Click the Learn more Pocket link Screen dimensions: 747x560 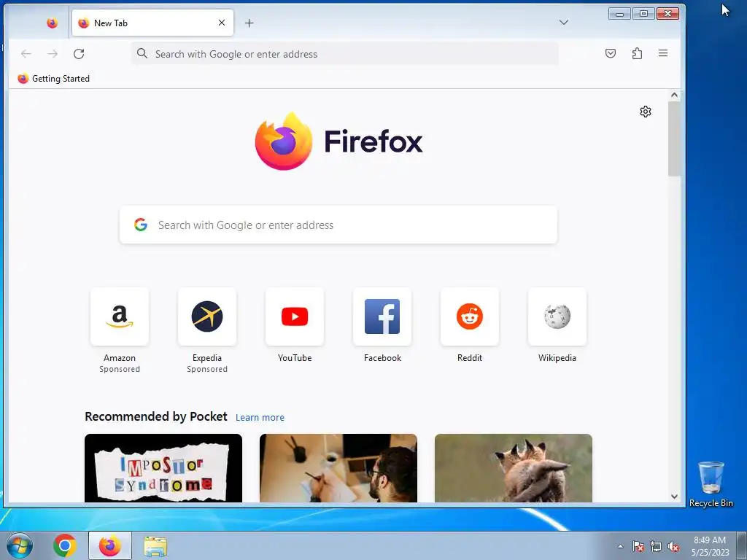click(260, 418)
